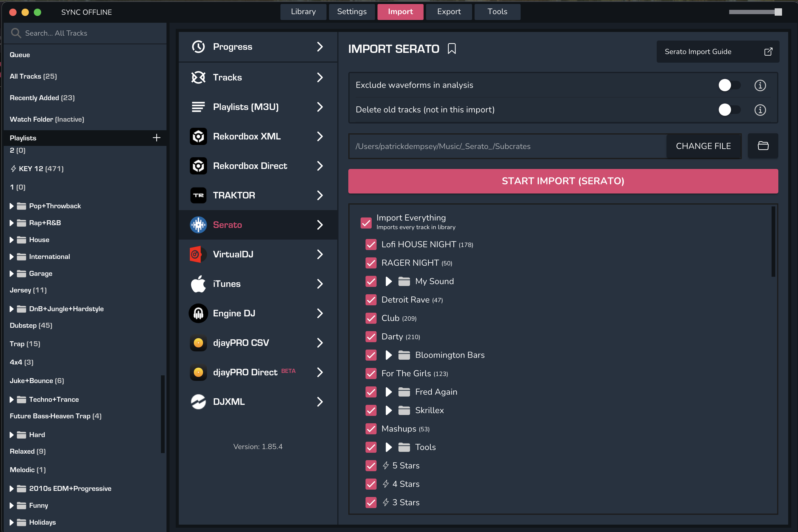Click the bookmark icon beside Import Serato
This screenshot has height=532, width=798.
click(x=452, y=49)
